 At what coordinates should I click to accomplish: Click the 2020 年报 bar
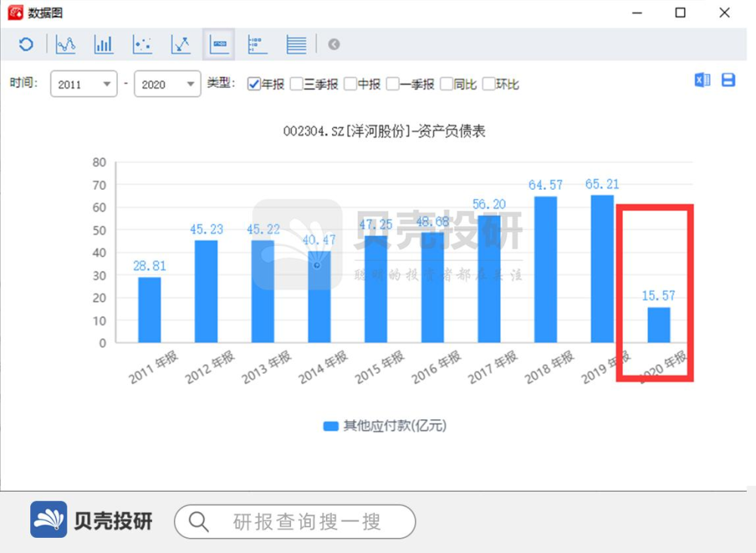[659, 325]
